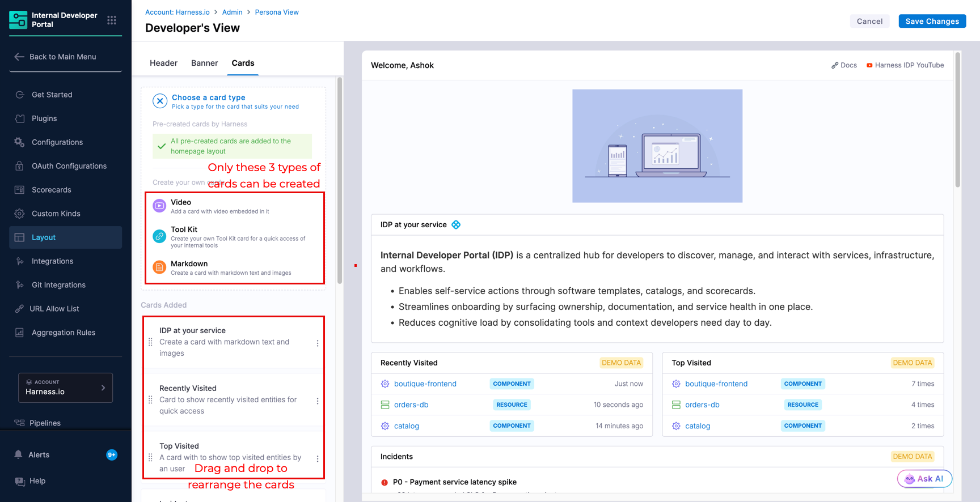This screenshot has height=502, width=980.
Task: Open options menu for Recently Visited card
Action: point(318,401)
